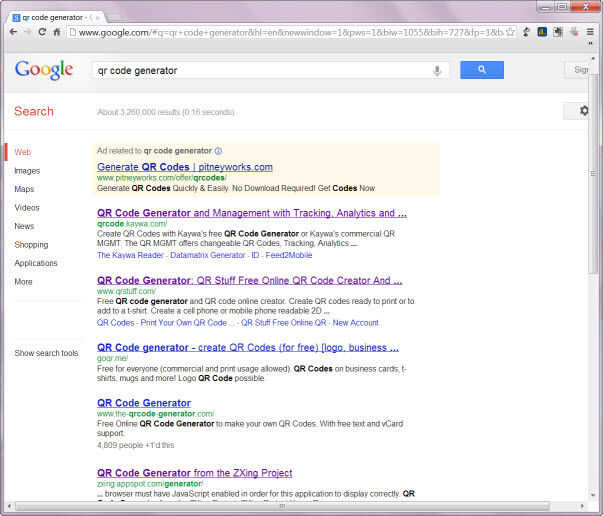The height and width of the screenshot is (516, 603).
Task: Open 'QR Code Generator from the ZXing Project'
Action: pyautogui.click(x=195, y=473)
